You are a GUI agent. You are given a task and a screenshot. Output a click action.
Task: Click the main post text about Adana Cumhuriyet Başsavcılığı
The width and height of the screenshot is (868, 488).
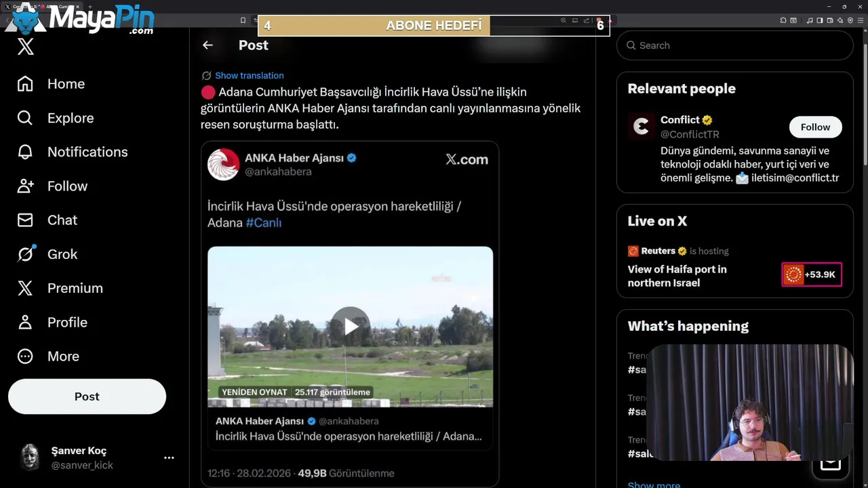click(x=390, y=108)
